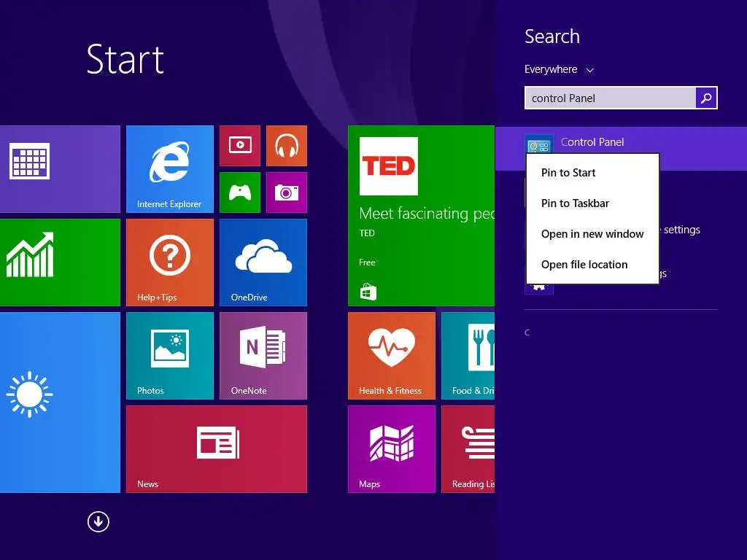Open the Health & Fitness tile

point(392,356)
